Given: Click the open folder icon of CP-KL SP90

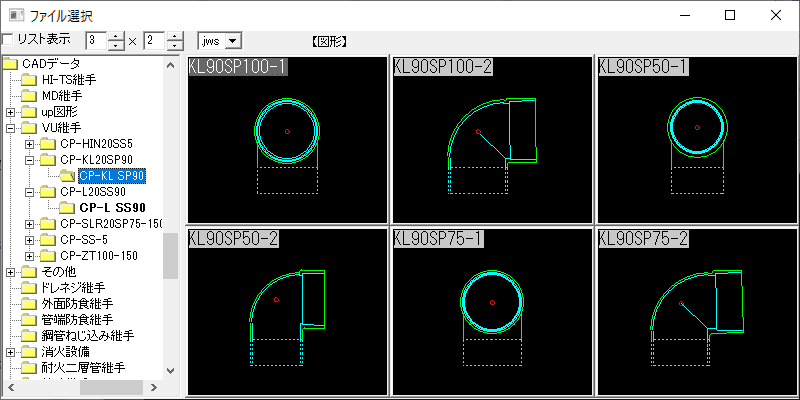Looking at the screenshot, I should click(x=68, y=176).
